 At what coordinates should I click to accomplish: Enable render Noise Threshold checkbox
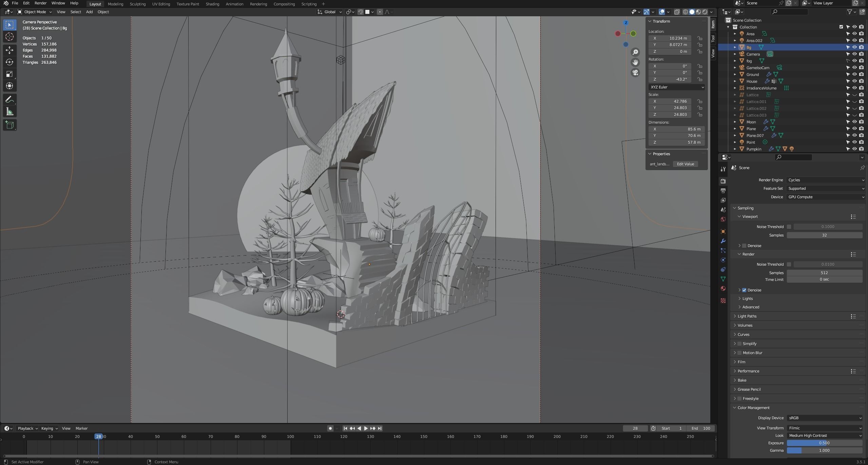tap(789, 264)
